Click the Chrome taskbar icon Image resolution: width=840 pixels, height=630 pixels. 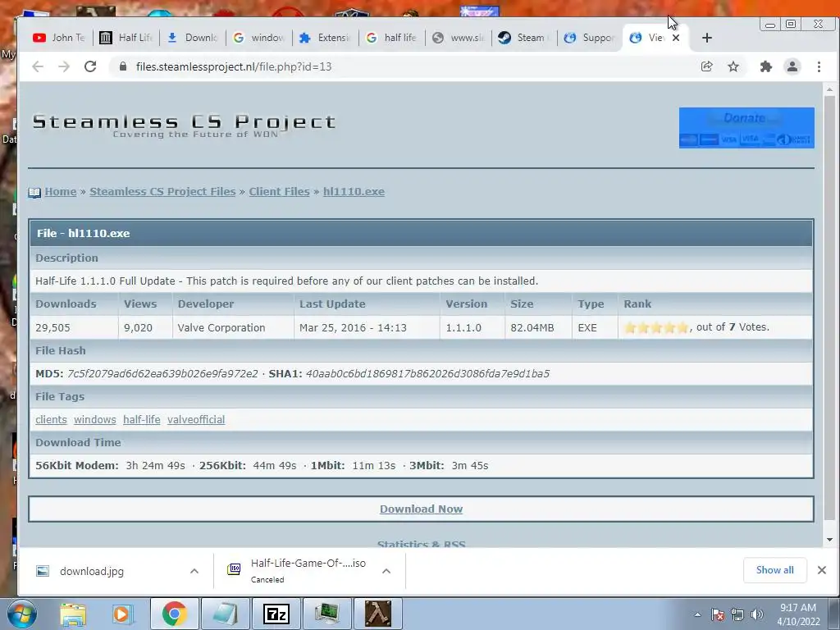(x=174, y=614)
